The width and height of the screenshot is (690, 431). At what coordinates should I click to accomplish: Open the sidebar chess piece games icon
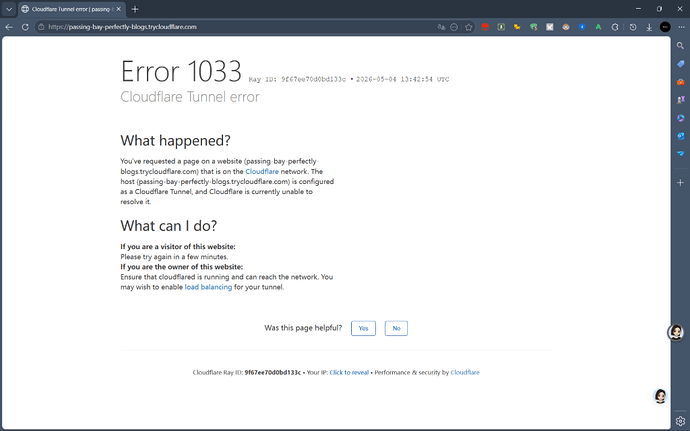680,100
